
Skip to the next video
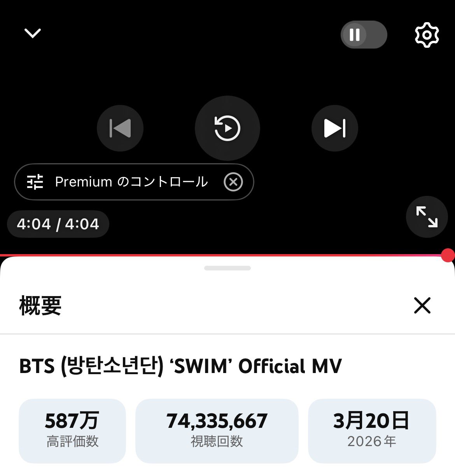[x=335, y=128]
